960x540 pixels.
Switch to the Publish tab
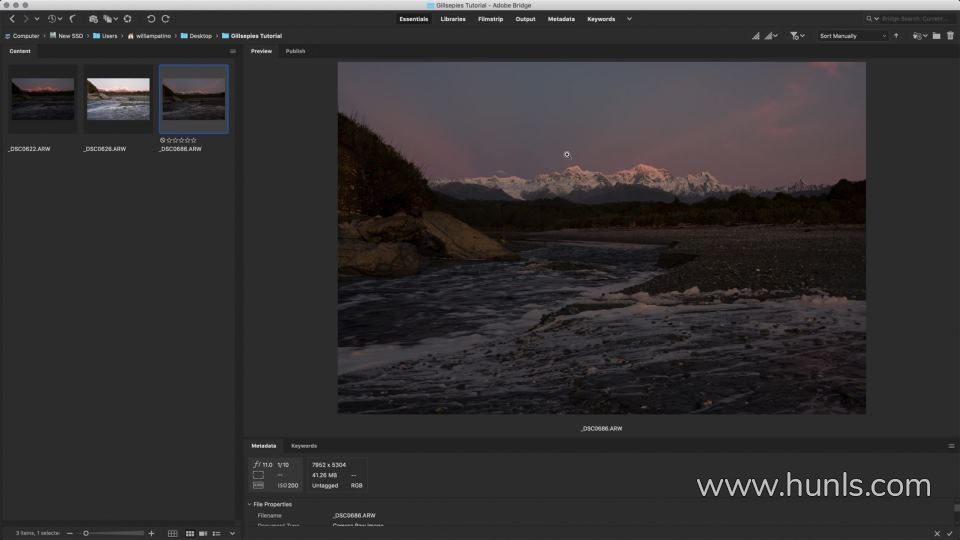pos(295,51)
